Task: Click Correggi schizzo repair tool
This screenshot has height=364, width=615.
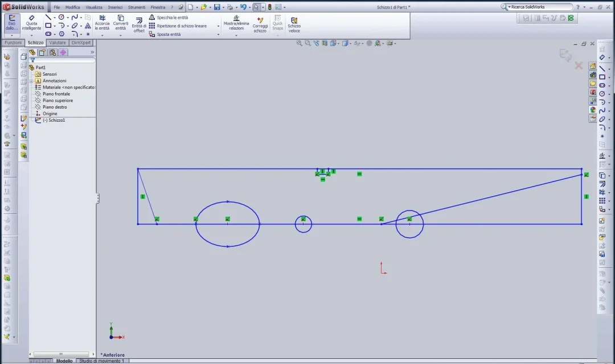Action: point(260,25)
